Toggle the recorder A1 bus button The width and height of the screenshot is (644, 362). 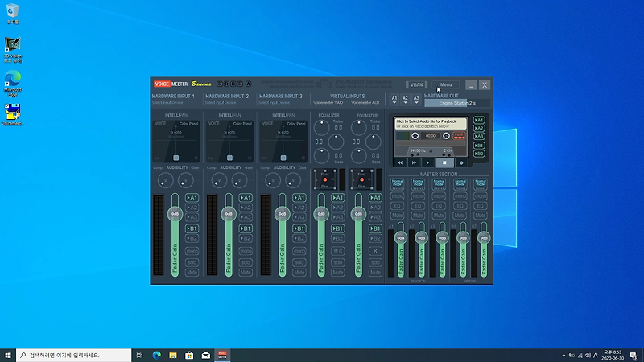pos(479,120)
